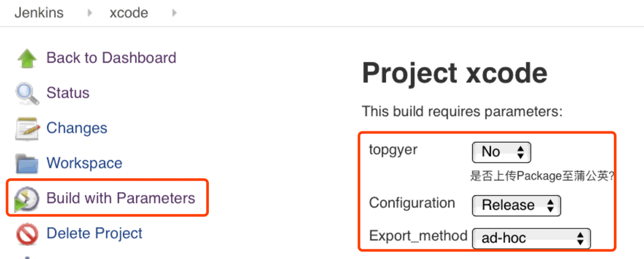Open Back to Dashboard link

(111, 58)
